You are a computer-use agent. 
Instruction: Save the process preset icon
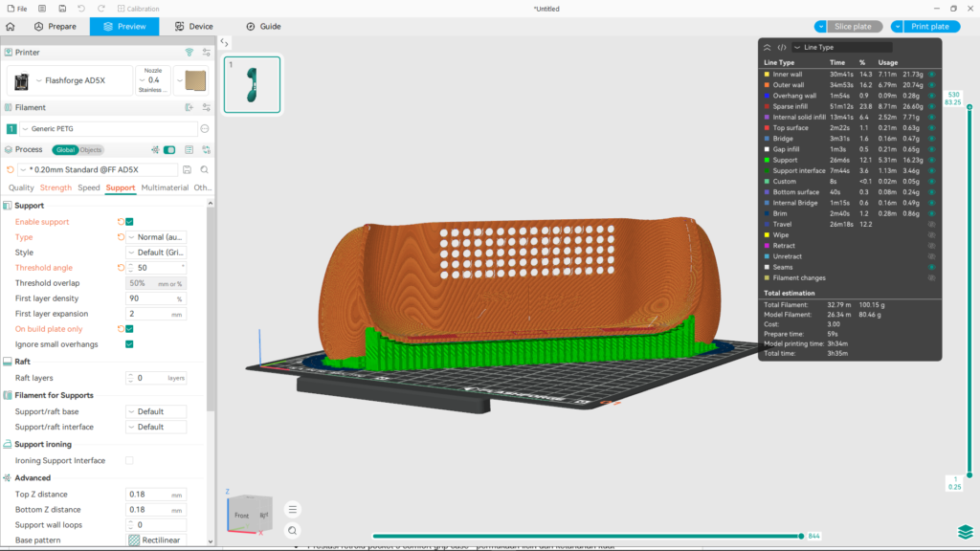(x=187, y=169)
